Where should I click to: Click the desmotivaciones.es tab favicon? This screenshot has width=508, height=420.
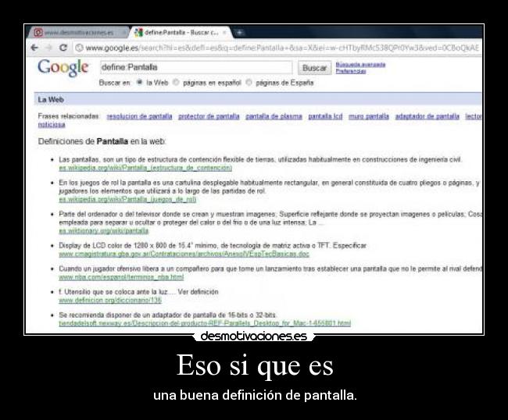[x=38, y=32]
